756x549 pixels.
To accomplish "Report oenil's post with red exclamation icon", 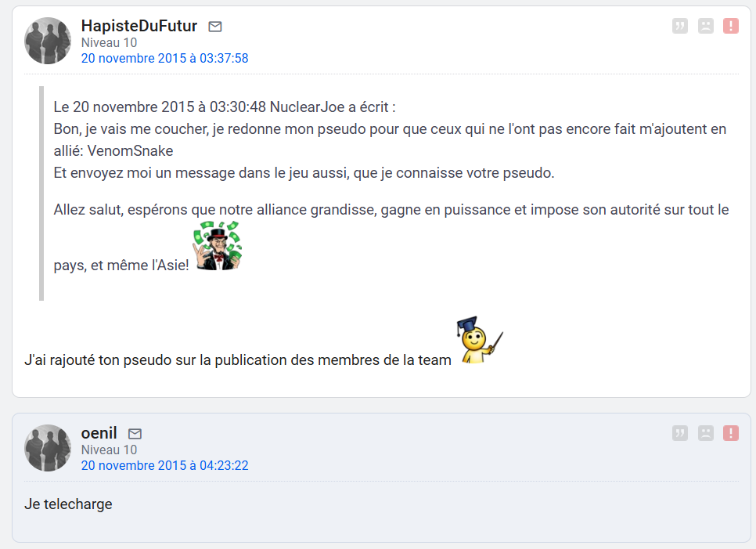I will [731, 433].
